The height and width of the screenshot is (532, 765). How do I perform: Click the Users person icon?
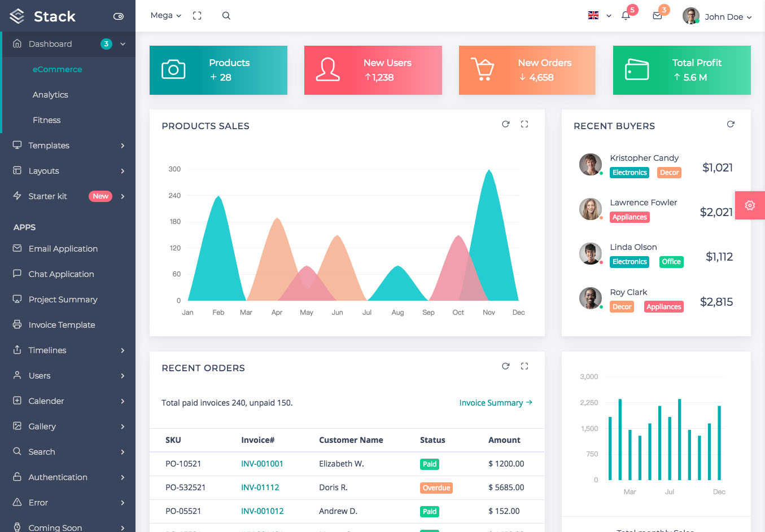pyautogui.click(x=17, y=375)
